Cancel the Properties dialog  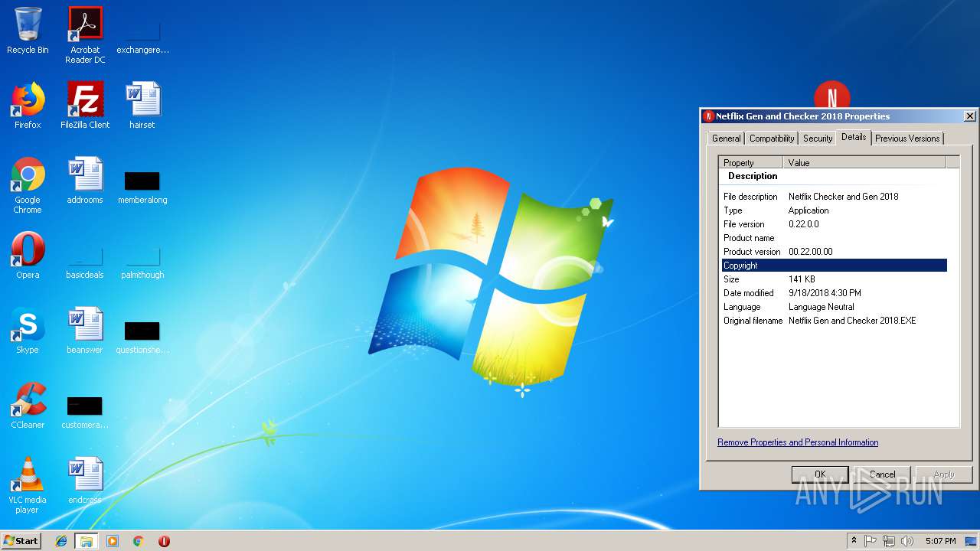(x=882, y=474)
